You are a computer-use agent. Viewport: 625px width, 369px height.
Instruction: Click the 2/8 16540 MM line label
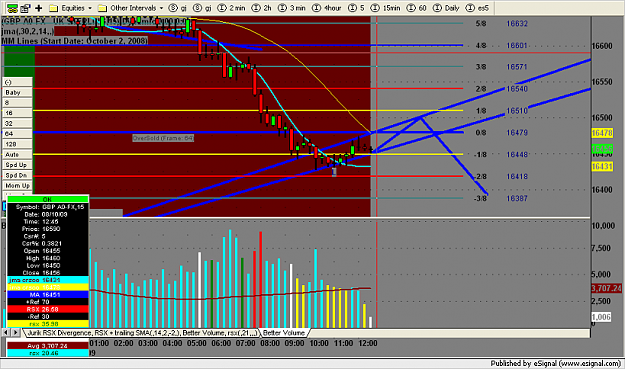click(501, 89)
